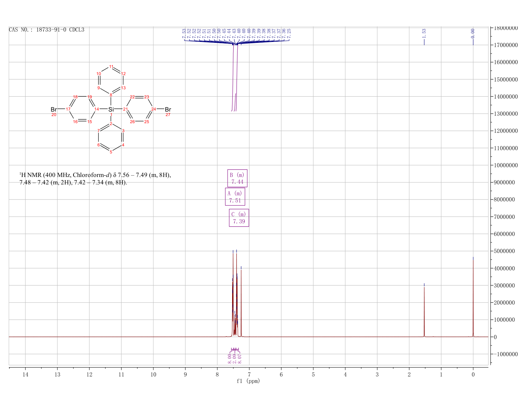The image size is (532, 411).
Task: Click the integral value 8.00 below baseline
Action: pos(230,358)
